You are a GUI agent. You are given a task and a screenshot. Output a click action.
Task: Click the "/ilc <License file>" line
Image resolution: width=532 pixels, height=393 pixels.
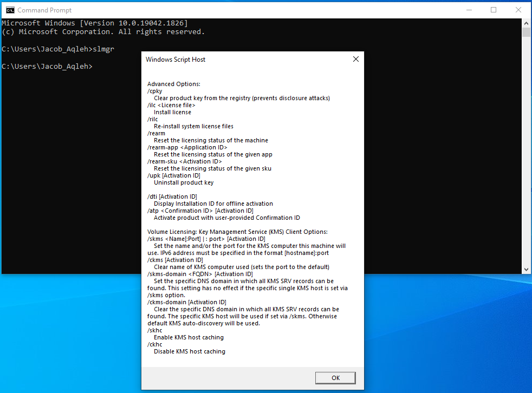171,105
